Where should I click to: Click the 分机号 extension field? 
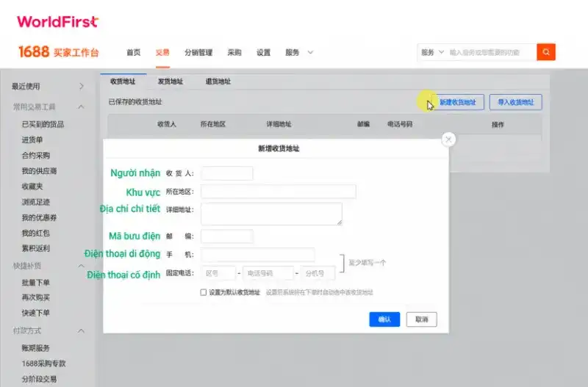tap(318, 273)
